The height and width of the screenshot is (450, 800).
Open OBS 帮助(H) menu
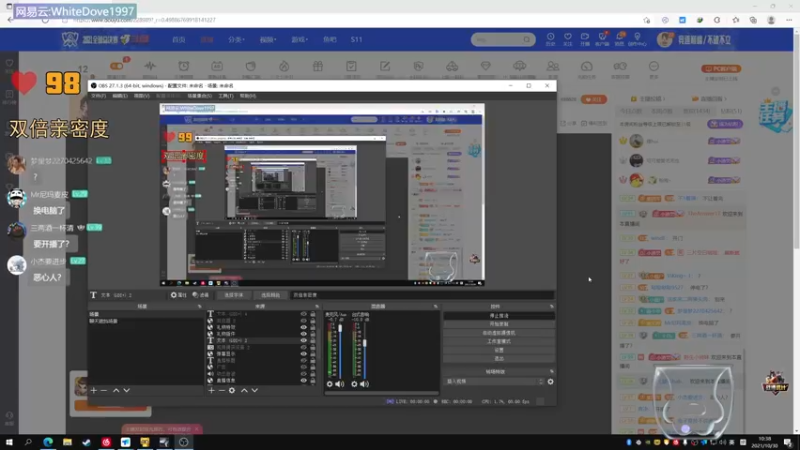pos(248,96)
